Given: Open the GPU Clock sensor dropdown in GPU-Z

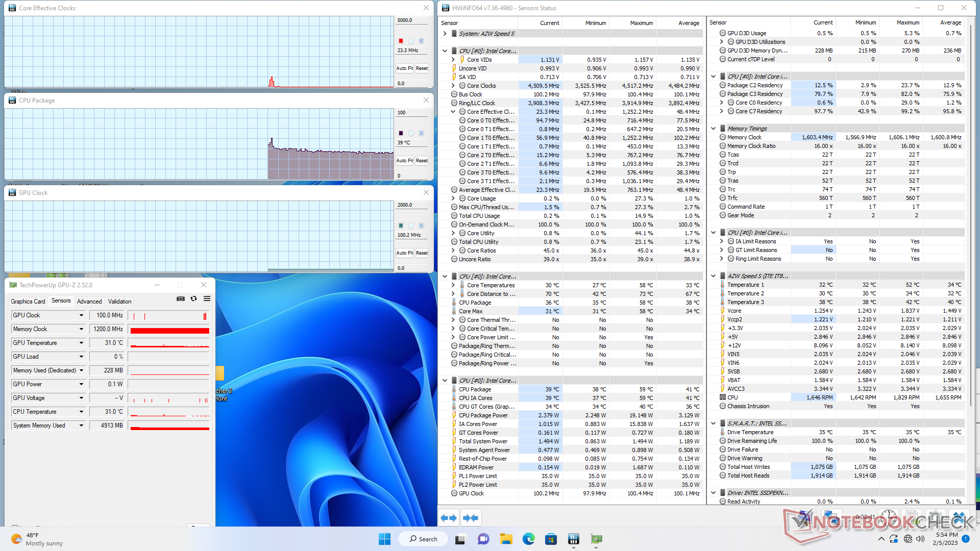Looking at the screenshot, I should click(81, 315).
